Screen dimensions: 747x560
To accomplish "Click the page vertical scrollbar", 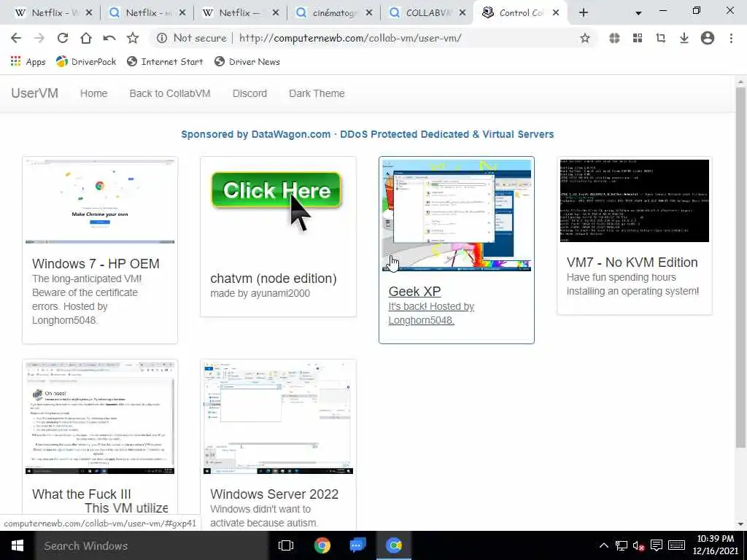I will [740, 267].
